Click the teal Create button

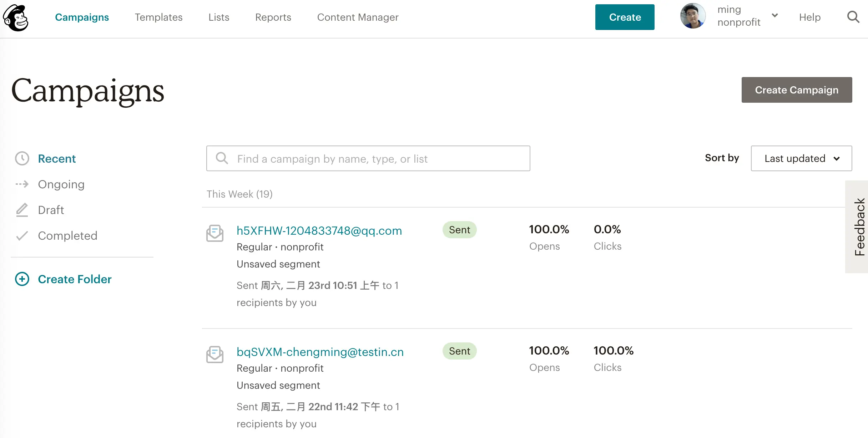[625, 17]
